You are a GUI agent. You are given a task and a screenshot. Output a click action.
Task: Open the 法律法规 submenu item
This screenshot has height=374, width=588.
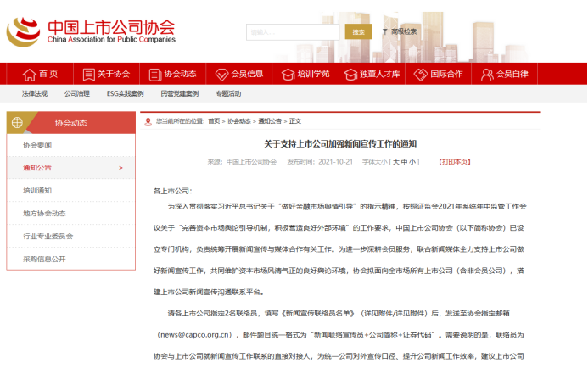point(35,93)
